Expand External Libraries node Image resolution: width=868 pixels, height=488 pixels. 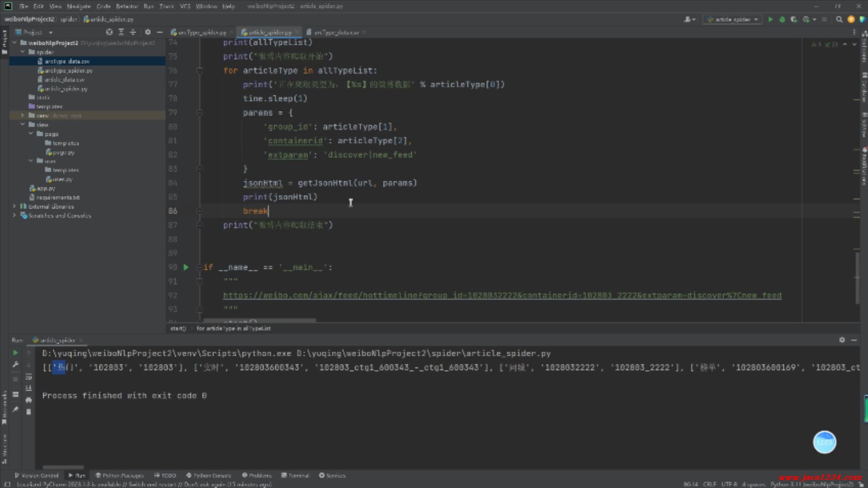pos(14,206)
